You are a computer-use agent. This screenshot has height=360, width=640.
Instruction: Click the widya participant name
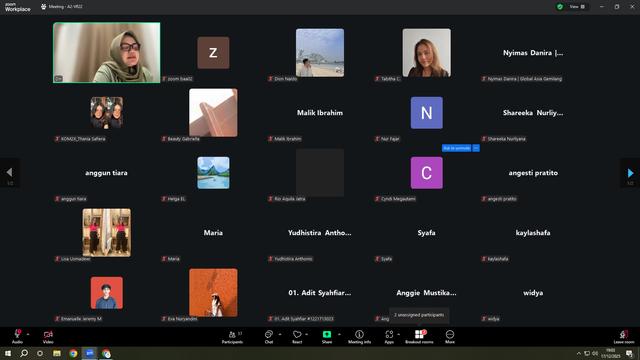coord(533,293)
